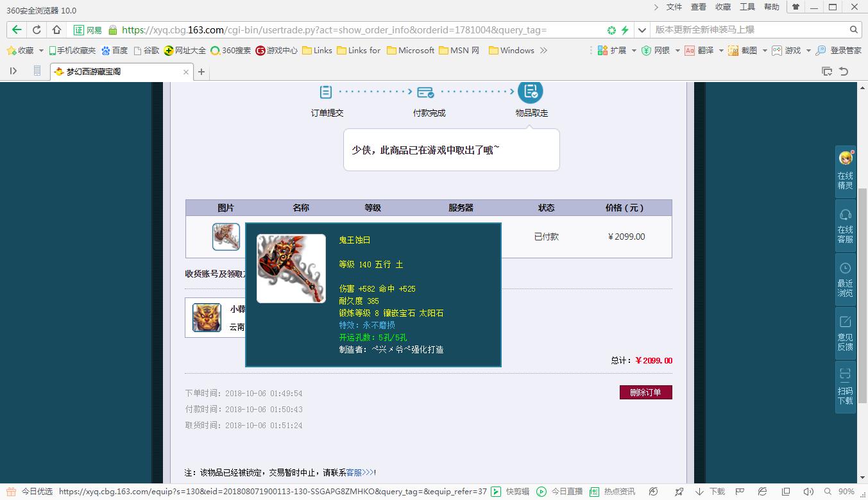Click the weapon thumbnail in order table
868x500 pixels.
[x=226, y=237]
